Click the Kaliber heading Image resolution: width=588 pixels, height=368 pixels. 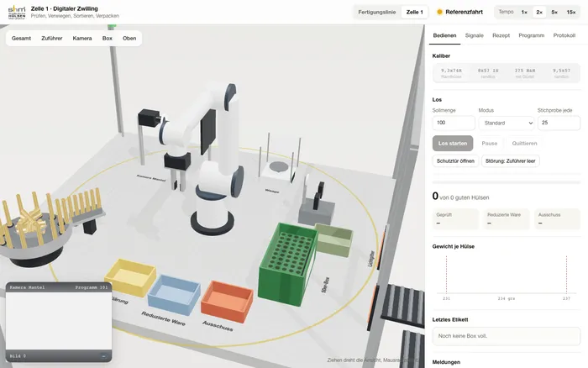click(441, 56)
